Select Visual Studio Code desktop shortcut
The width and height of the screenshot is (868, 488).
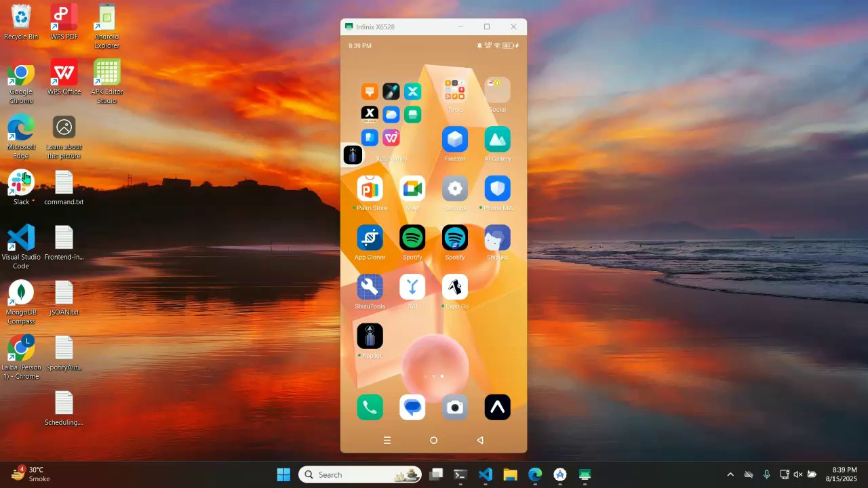pos(21,247)
